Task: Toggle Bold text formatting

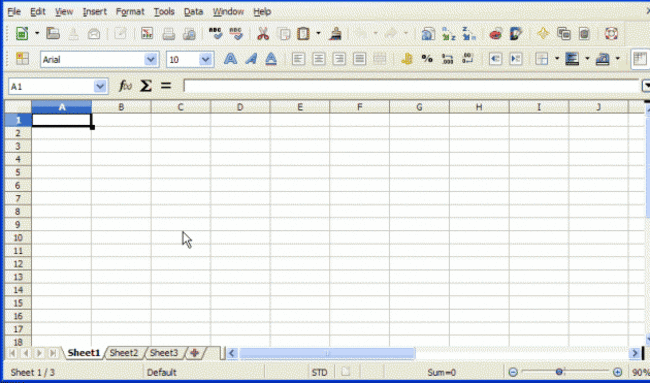Action: (x=230, y=59)
